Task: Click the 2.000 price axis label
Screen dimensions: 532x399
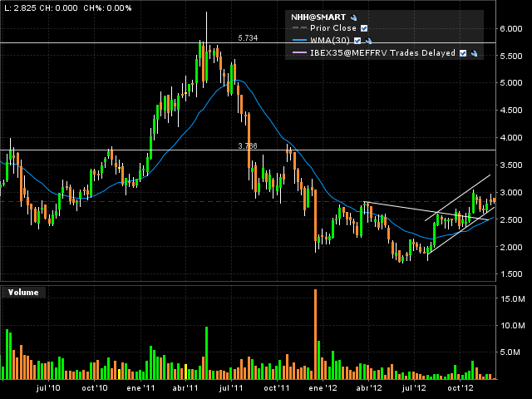Action: pyautogui.click(x=511, y=248)
